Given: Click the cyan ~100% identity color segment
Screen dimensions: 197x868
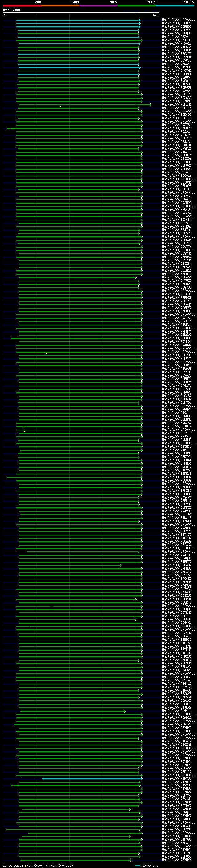Looking at the screenshot, I should [x=175, y=6].
